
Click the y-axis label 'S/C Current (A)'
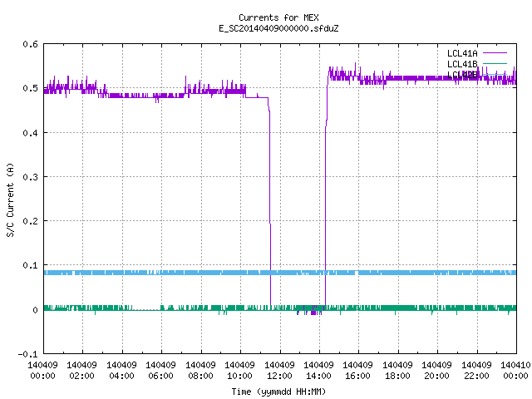pyautogui.click(x=11, y=199)
